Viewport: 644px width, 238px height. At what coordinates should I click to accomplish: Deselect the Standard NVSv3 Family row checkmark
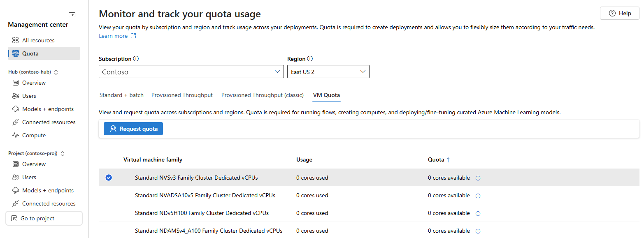point(109,178)
